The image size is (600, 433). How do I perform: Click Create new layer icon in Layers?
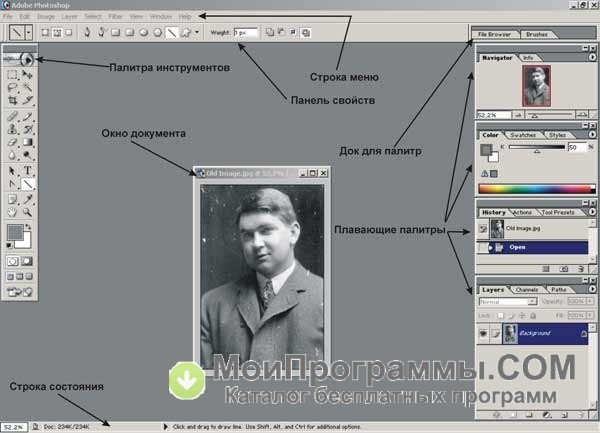point(564,415)
